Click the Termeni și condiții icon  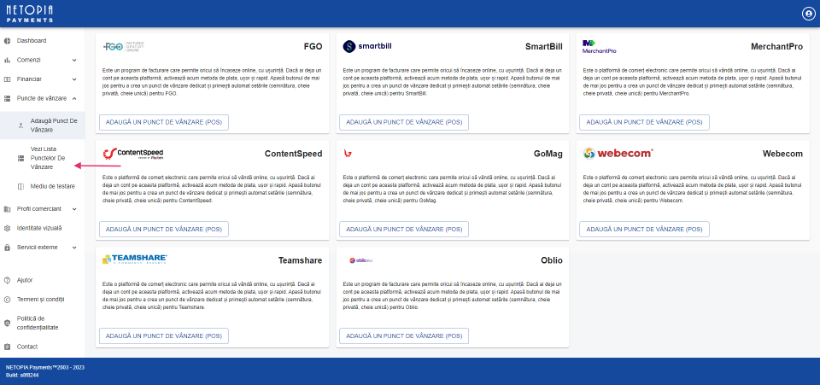coord(7,299)
